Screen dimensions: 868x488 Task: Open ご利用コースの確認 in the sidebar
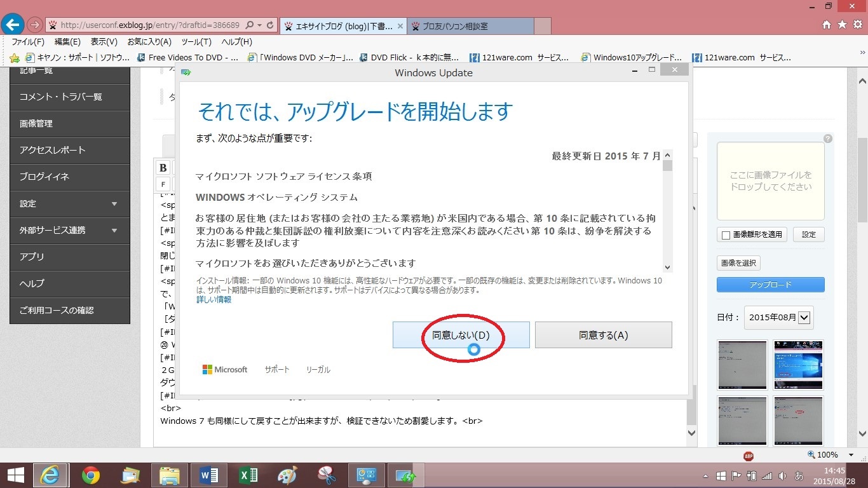click(x=70, y=311)
